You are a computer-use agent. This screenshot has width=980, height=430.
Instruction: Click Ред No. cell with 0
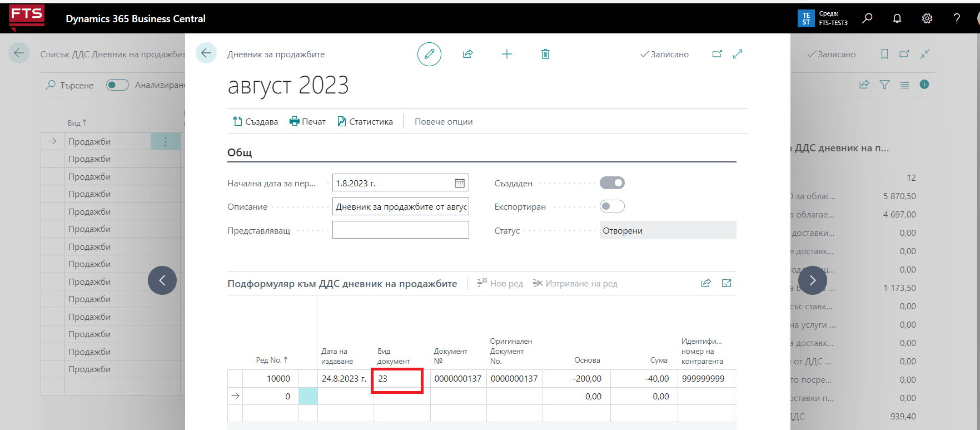coord(271,397)
